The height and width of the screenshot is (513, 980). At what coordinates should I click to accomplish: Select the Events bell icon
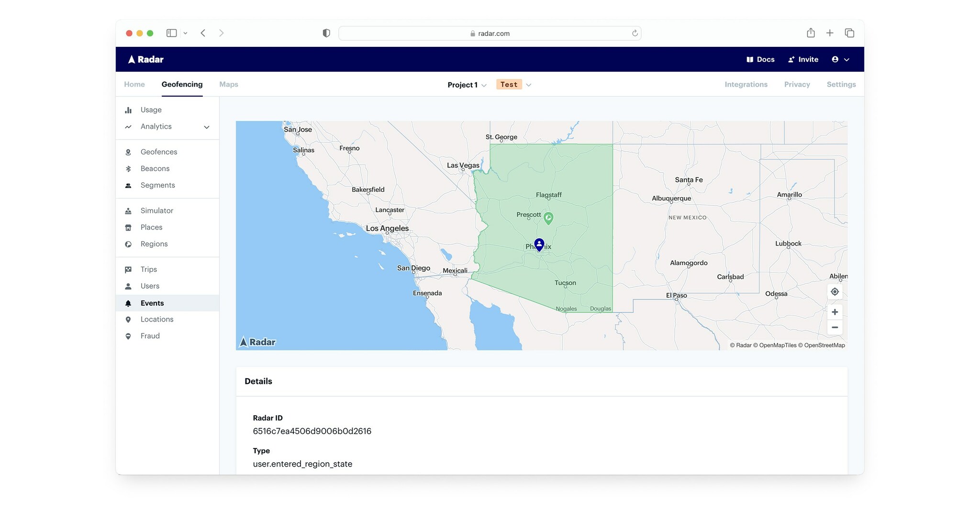pos(128,303)
